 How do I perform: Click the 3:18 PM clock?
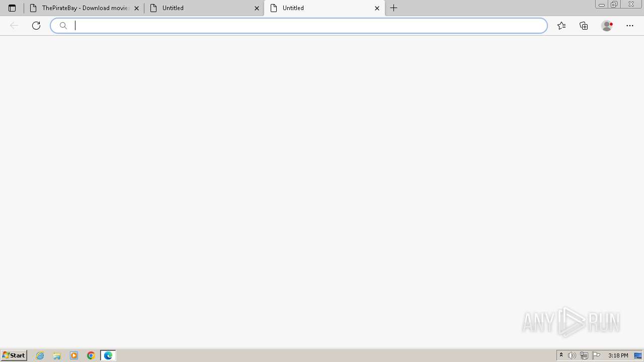point(618,355)
